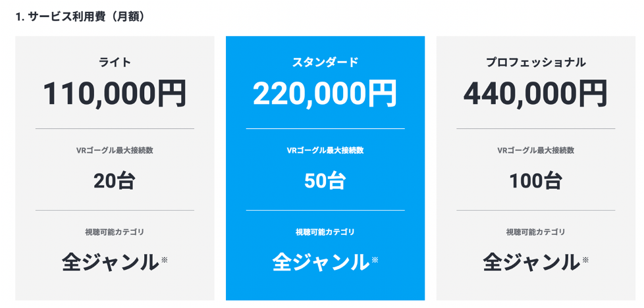Click 全ジャンル in the プロフェッショナル card
Screen dimensions: 644x308
[531, 262]
